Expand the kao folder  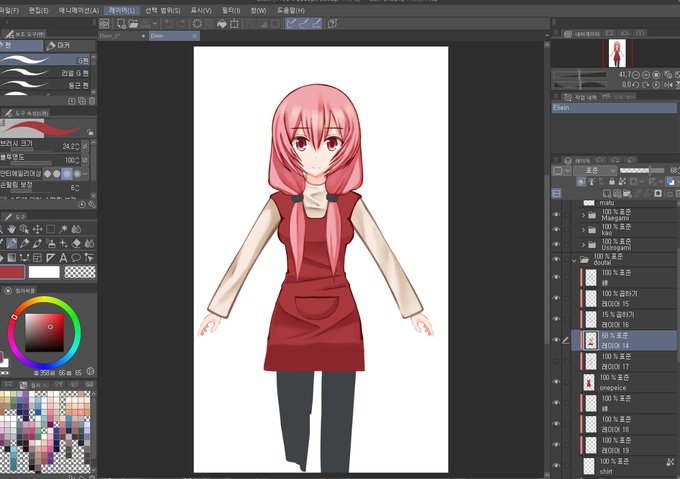click(583, 230)
